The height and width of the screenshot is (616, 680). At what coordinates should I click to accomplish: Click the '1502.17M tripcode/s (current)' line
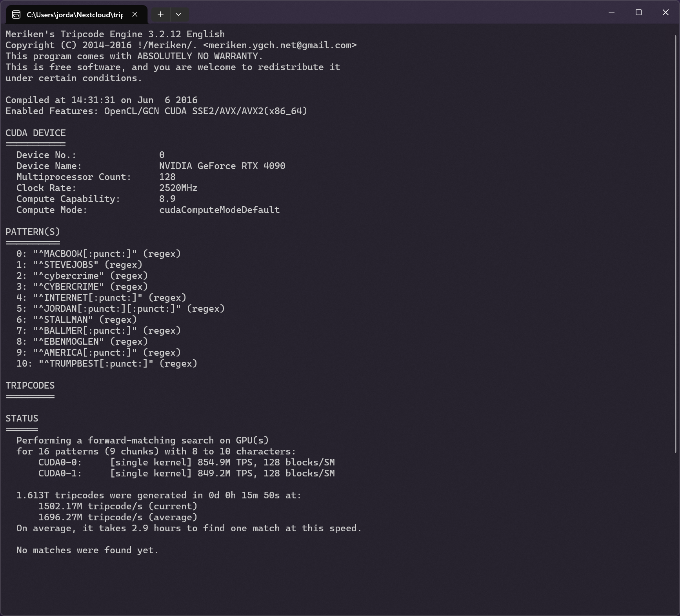coord(118,507)
